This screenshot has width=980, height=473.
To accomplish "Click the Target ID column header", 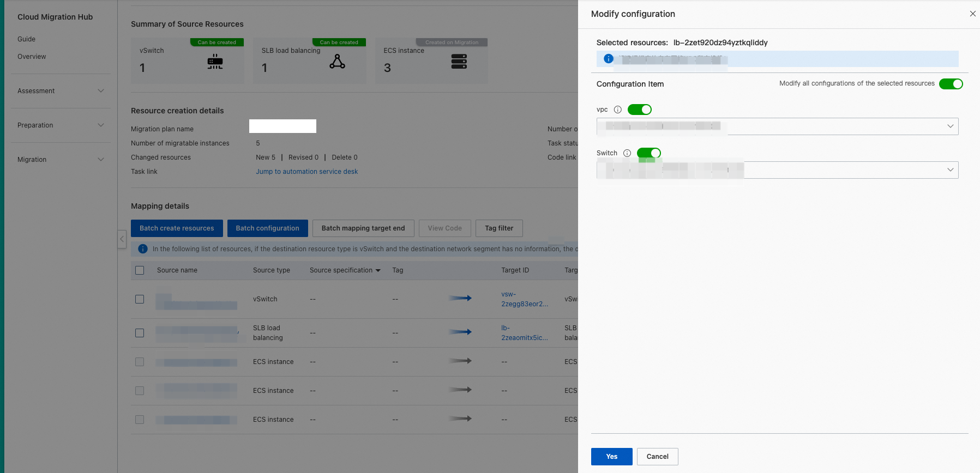I will tap(515, 270).
